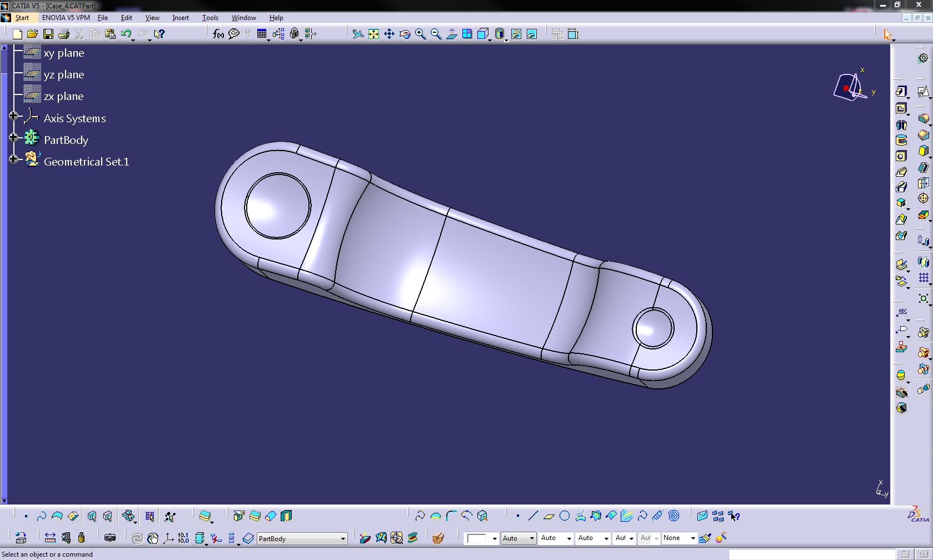The height and width of the screenshot is (560, 933).
Task: Open the Hide/Show toggle icon
Action: pos(516,34)
